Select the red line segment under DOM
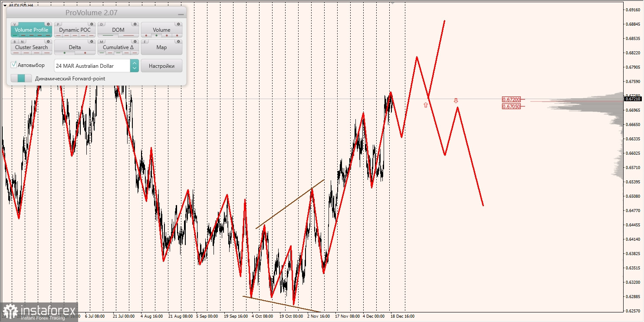 click(128, 35)
